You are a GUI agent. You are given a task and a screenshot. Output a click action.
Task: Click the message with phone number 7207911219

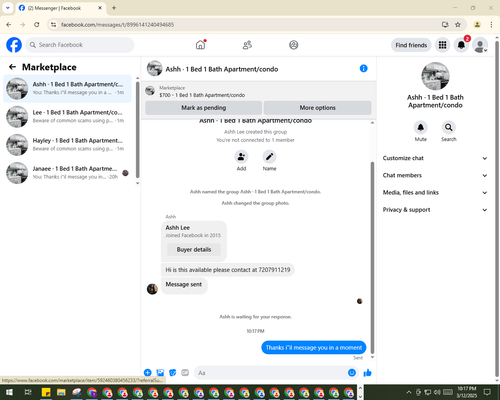(228, 270)
